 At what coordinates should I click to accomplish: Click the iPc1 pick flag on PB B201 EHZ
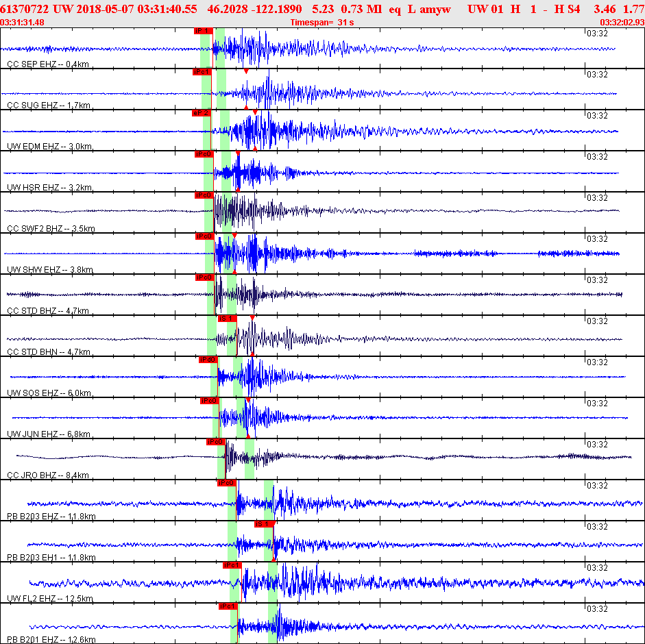click(x=228, y=606)
